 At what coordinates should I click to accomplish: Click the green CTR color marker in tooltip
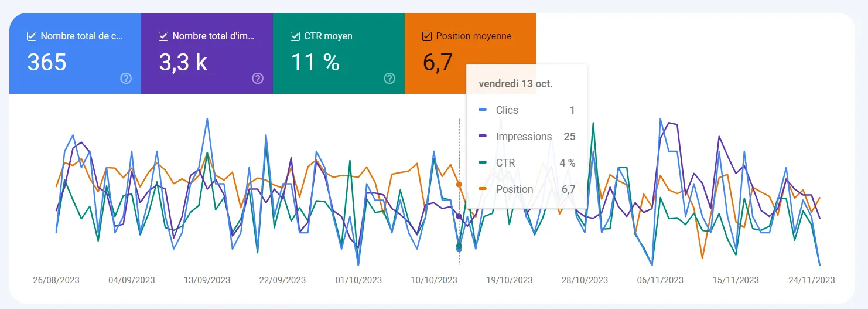point(483,163)
